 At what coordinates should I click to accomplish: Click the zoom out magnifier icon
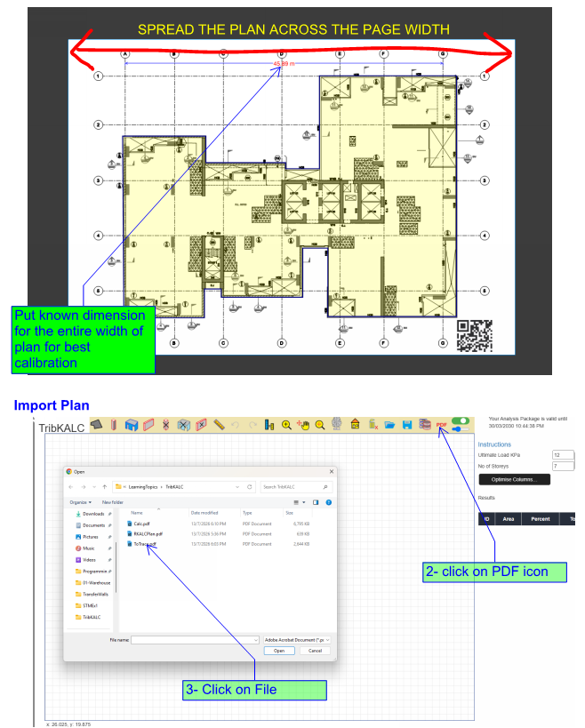pos(320,424)
